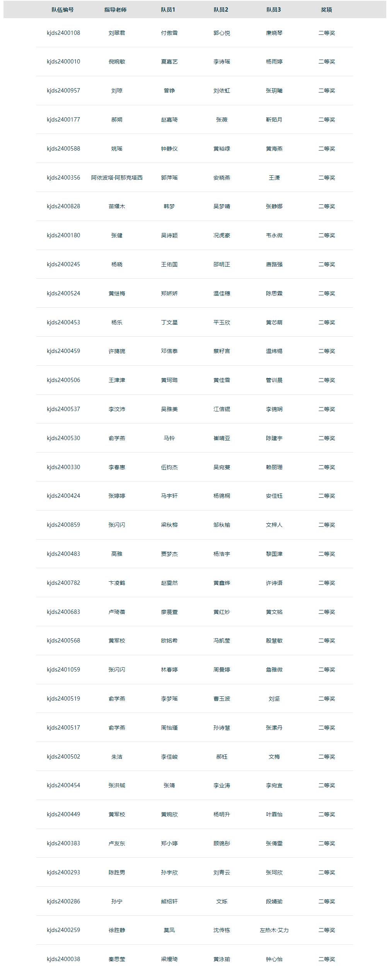Select the 队员3 column header
The width and height of the screenshot is (389, 980).
[274, 10]
